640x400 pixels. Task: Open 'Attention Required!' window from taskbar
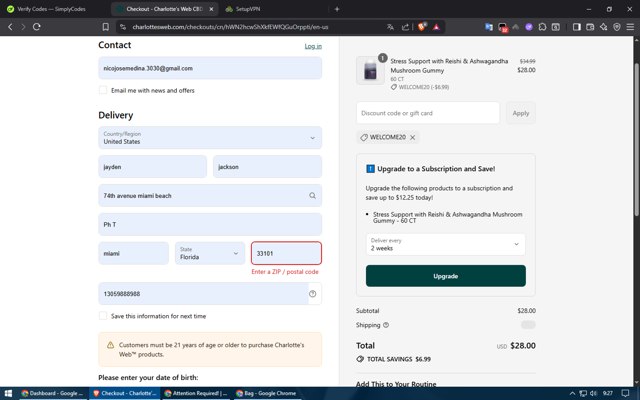pos(196,393)
